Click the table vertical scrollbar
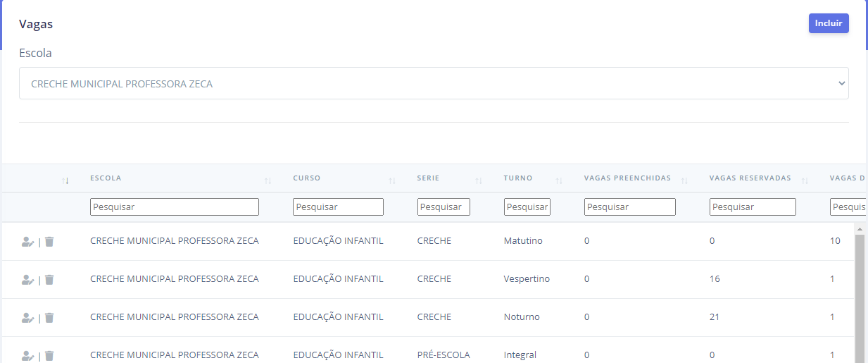The image size is (868, 363). pos(860,296)
